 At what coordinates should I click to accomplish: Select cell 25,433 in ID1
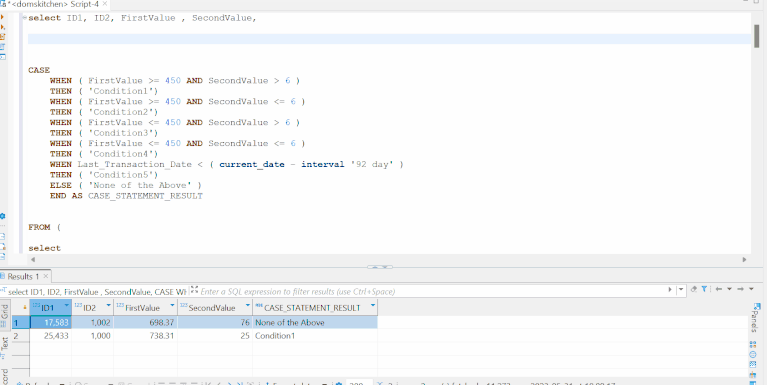coord(51,336)
